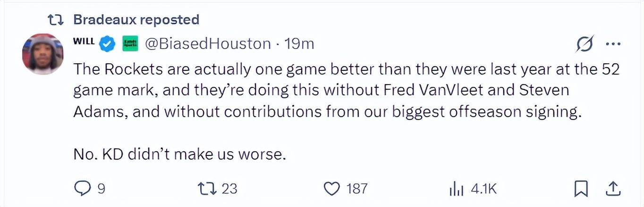Open the @BiasedHouston handle link
The height and width of the screenshot is (207, 644).
208,44
